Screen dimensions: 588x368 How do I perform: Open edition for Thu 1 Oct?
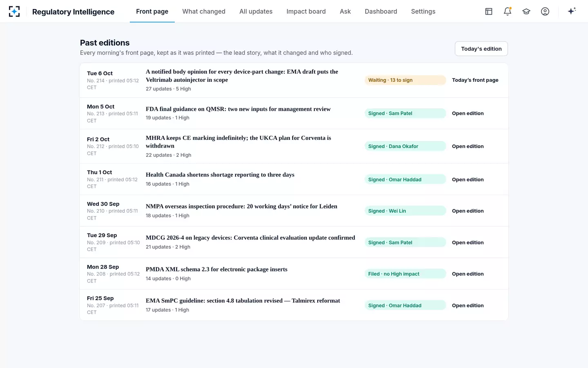(468, 180)
